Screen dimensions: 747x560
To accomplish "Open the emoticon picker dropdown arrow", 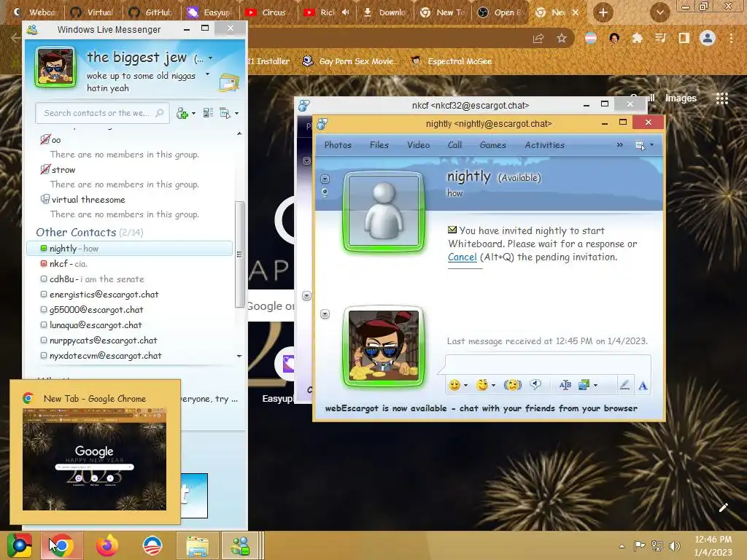I will click(465, 385).
